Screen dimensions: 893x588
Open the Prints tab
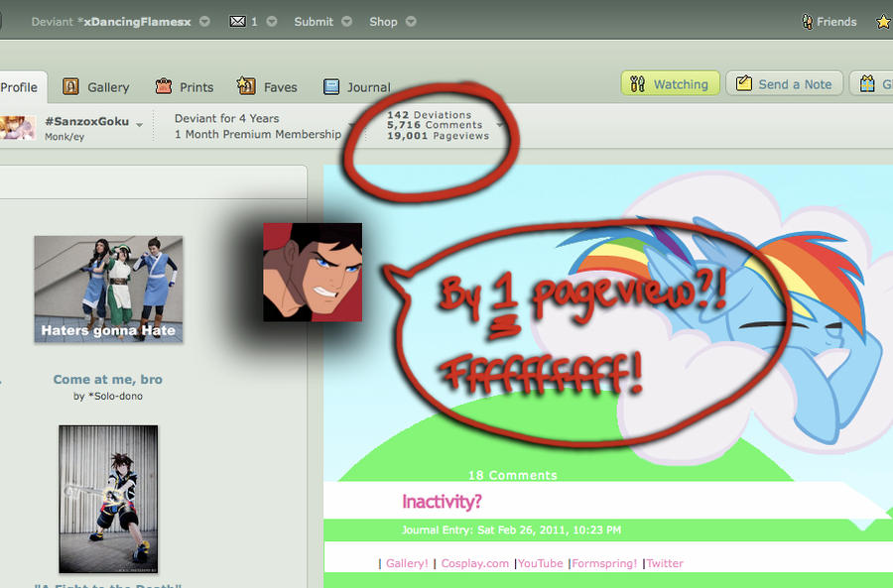(185, 87)
